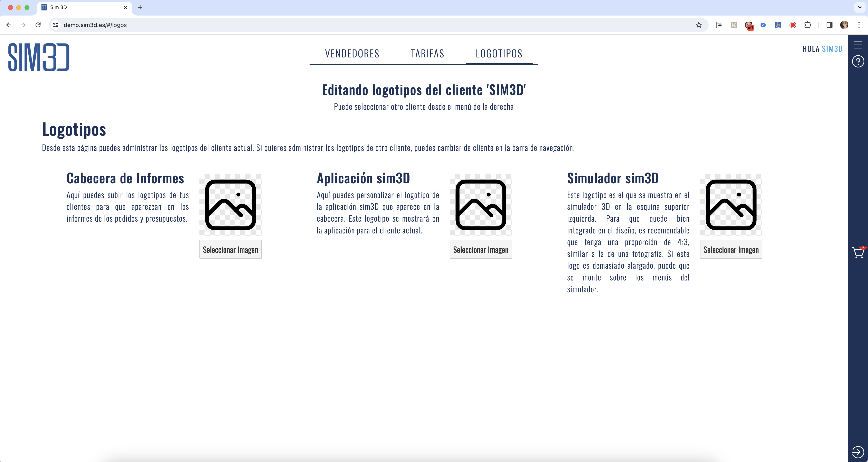This screenshot has width=868, height=462.
Task: Click Seleccionar Imagen for Cabecera de Informes
Action: click(x=230, y=250)
